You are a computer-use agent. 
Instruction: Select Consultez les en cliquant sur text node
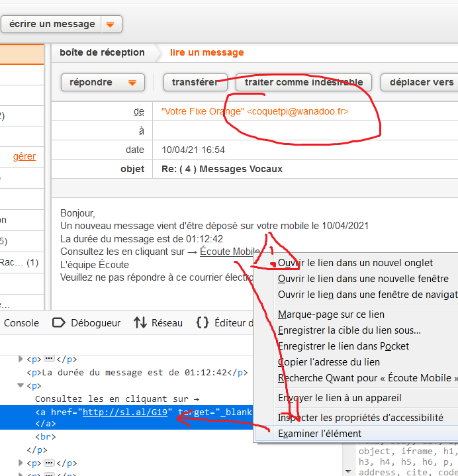pos(117,399)
